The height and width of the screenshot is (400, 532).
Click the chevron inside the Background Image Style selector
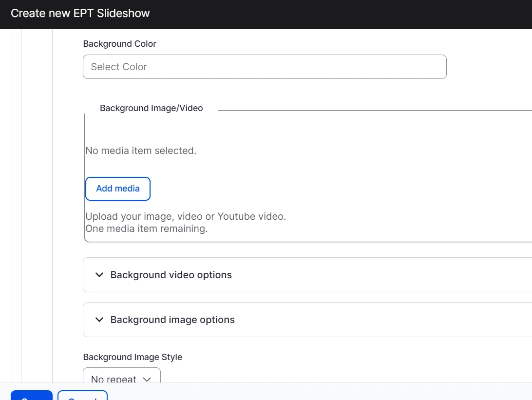click(x=147, y=379)
